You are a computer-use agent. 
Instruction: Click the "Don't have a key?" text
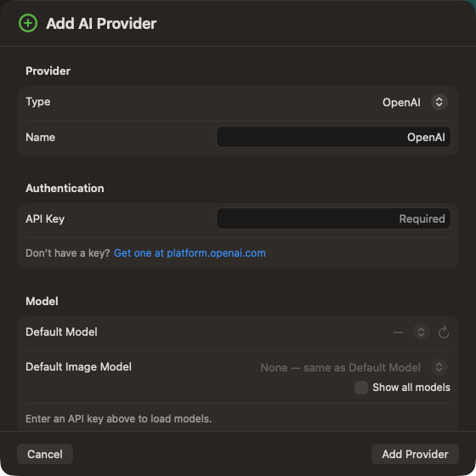point(68,253)
